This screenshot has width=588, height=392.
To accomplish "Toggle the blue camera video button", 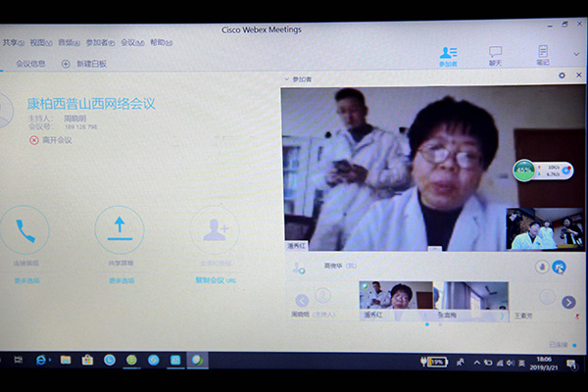I will tap(560, 266).
